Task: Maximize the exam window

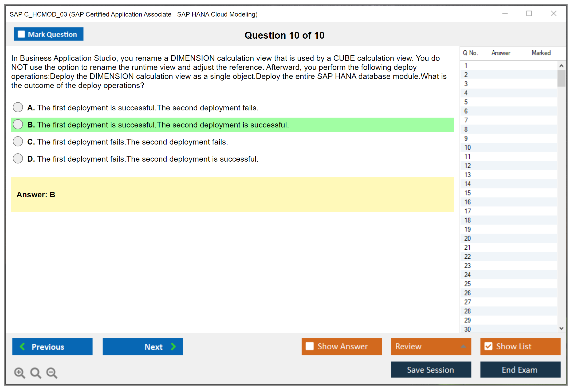Action: pos(529,14)
